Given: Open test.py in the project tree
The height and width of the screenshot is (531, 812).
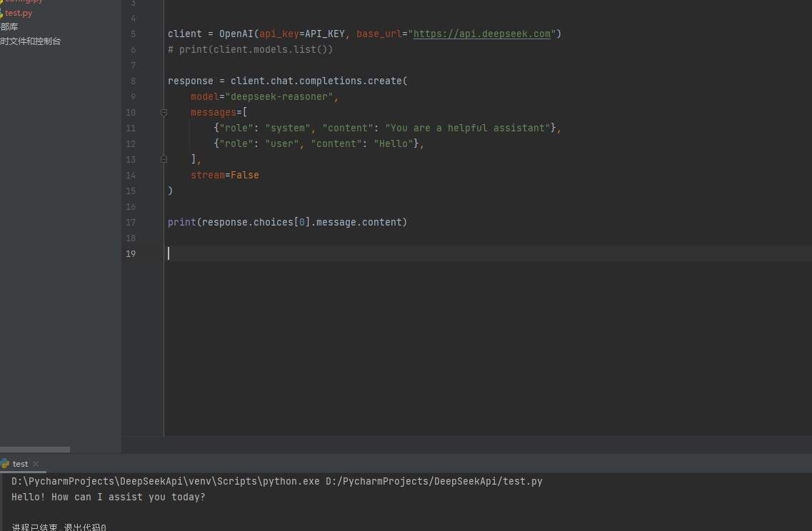Looking at the screenshot, I should coord(19,13).
